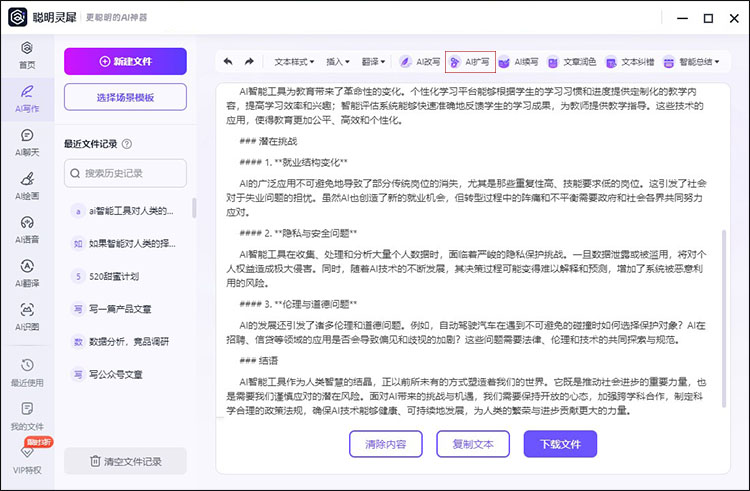Image resolution: width=750 pixels, height=491 pixels.
Task: Open the 首页 home icon in sidebar
Action: click(27, 48)
